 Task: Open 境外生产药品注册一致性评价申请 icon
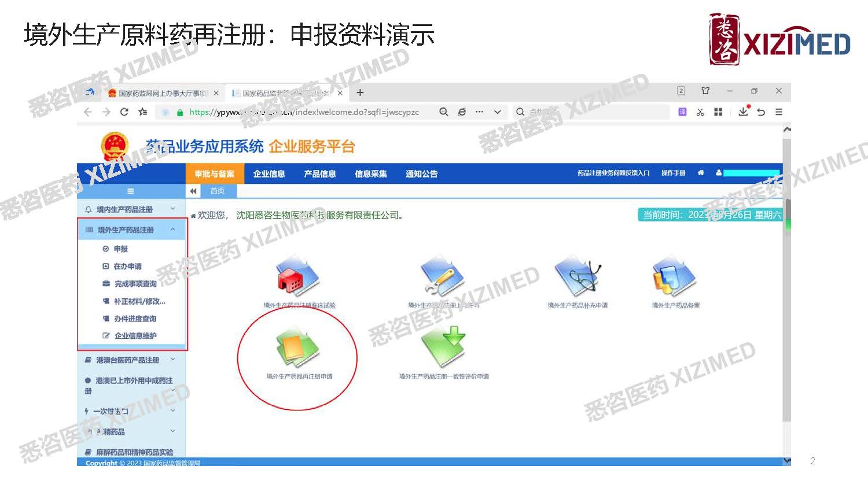point(443,347)
